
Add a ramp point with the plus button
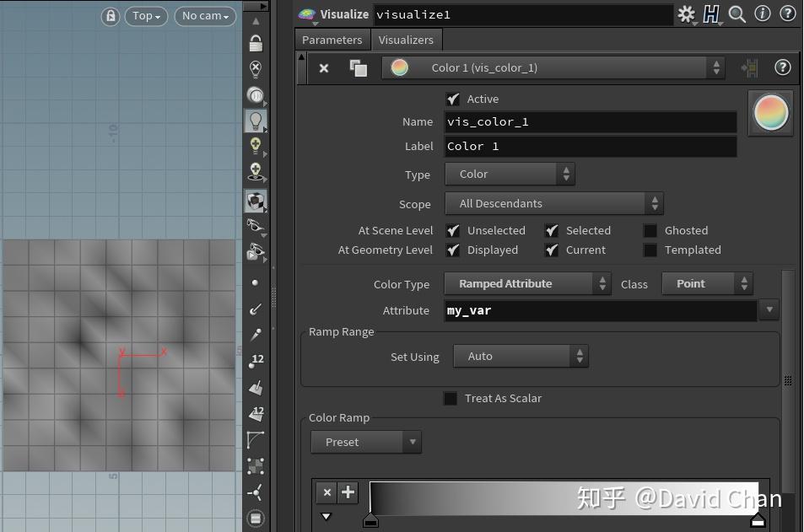coord(347,492)
